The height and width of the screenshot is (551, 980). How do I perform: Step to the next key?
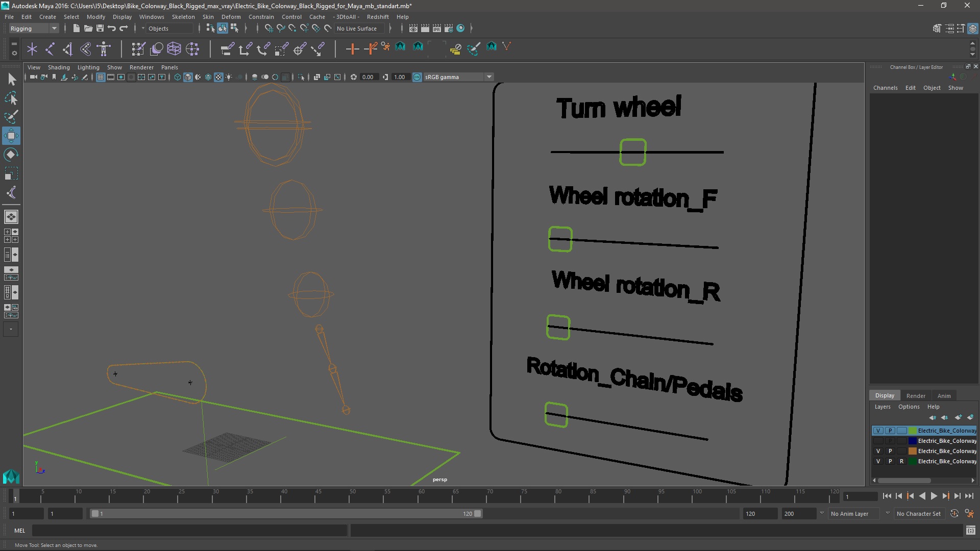[x=945, y=496]
